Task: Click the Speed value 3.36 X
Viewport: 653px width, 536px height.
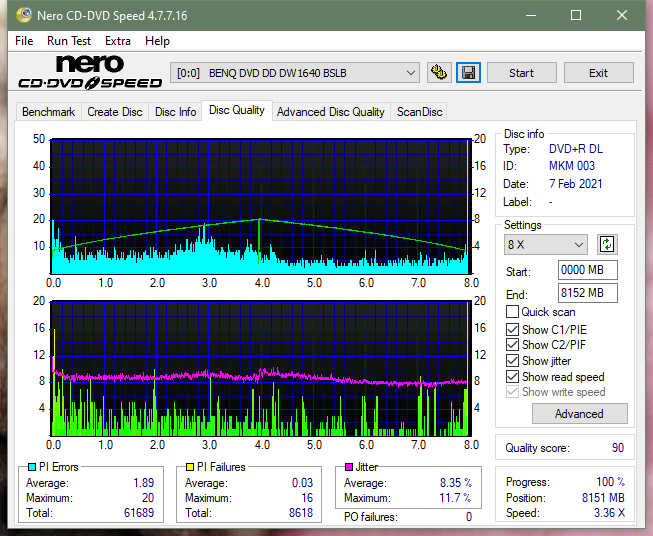Action: pyautogui.click(x=609, y=513)
